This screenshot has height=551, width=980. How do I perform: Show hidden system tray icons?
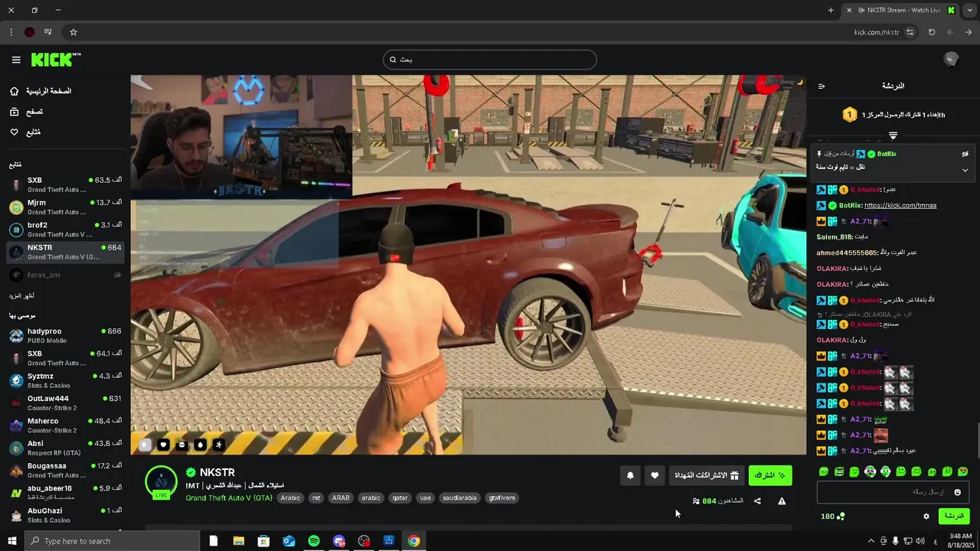point(871,541)
